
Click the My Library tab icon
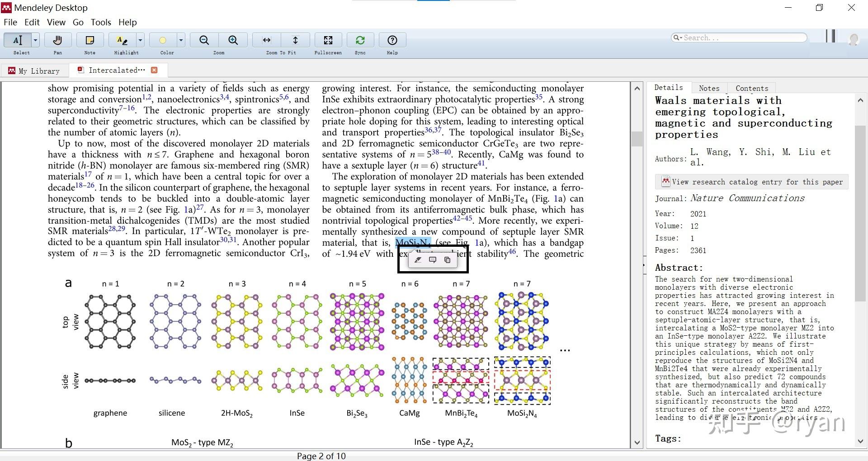click(x=12, y=71)
